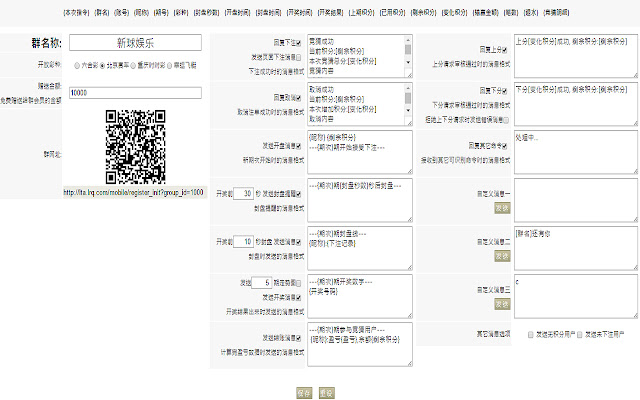Select the 幸运飞艇 radio button

point(169,66)
